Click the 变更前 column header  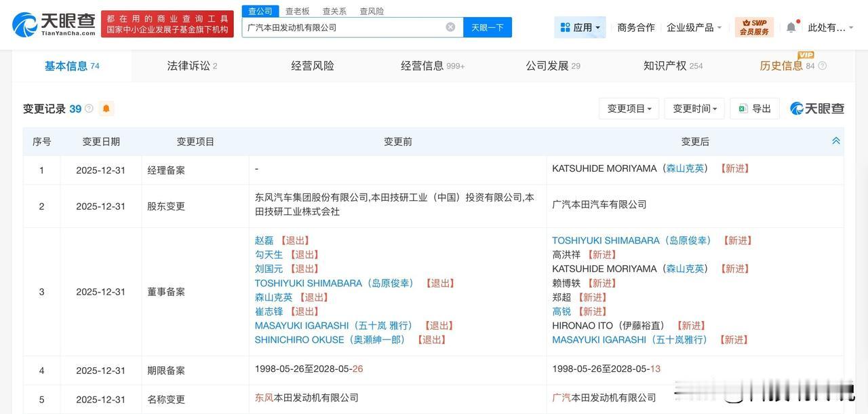click(398, 141)
